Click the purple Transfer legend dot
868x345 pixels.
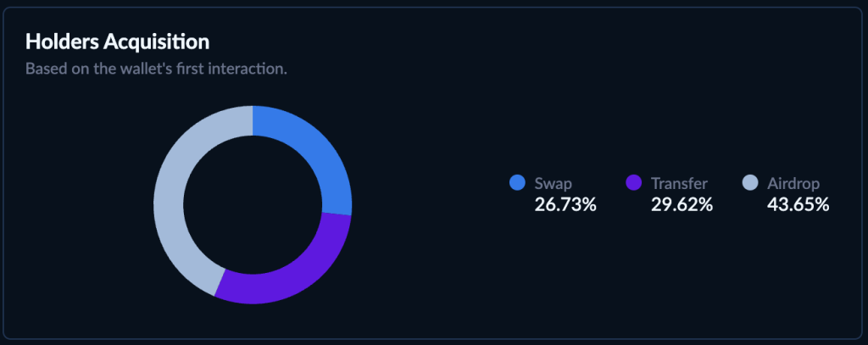tap(633, 183)
